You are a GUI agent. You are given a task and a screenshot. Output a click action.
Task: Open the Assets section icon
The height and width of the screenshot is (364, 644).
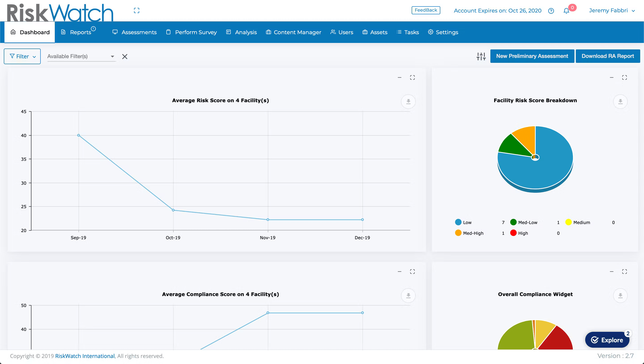[x=365, y=32]
